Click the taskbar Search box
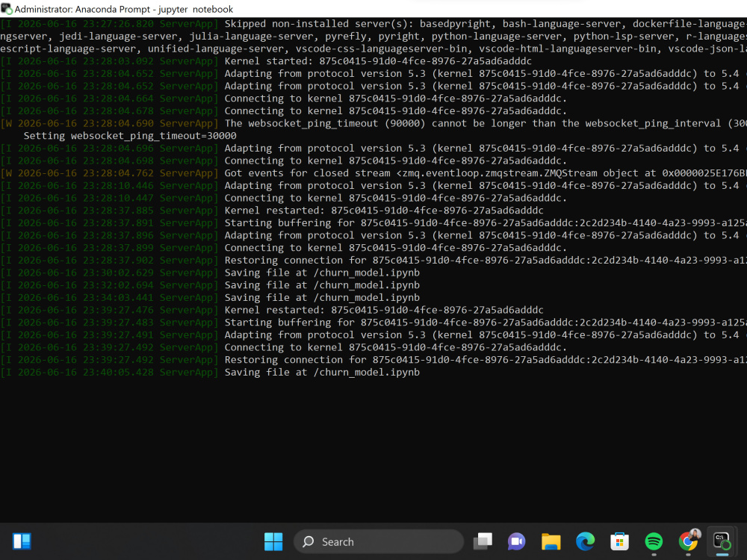 point(379,541)
